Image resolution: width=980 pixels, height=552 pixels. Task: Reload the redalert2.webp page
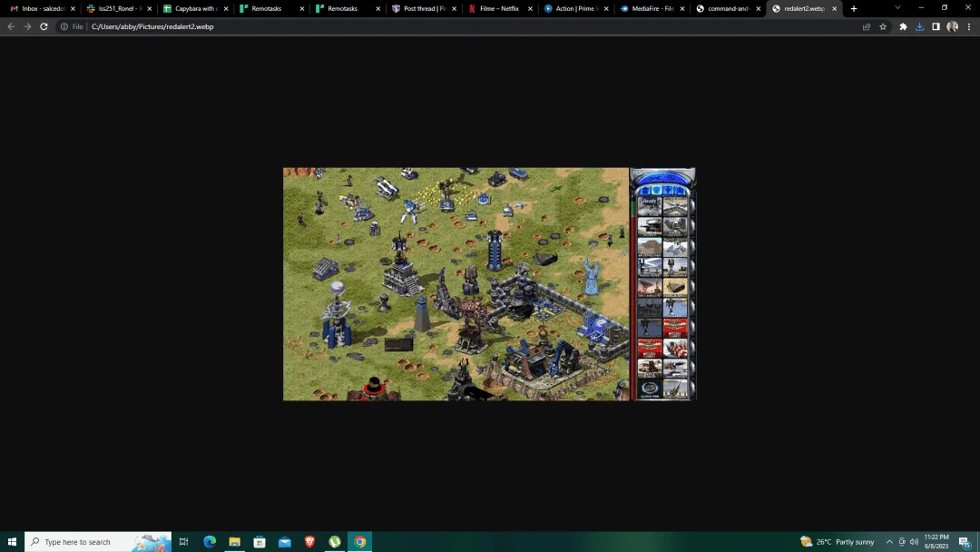(44, 27)
